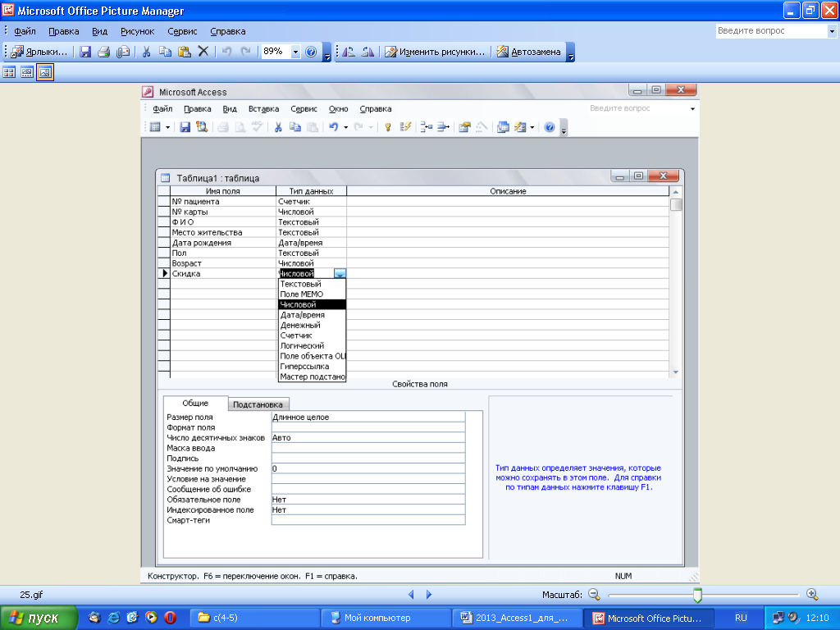Open the 89% zoom dropdown
Image resolution: width=840 pixels, height=630 pixels.
[x=295, y=52]
